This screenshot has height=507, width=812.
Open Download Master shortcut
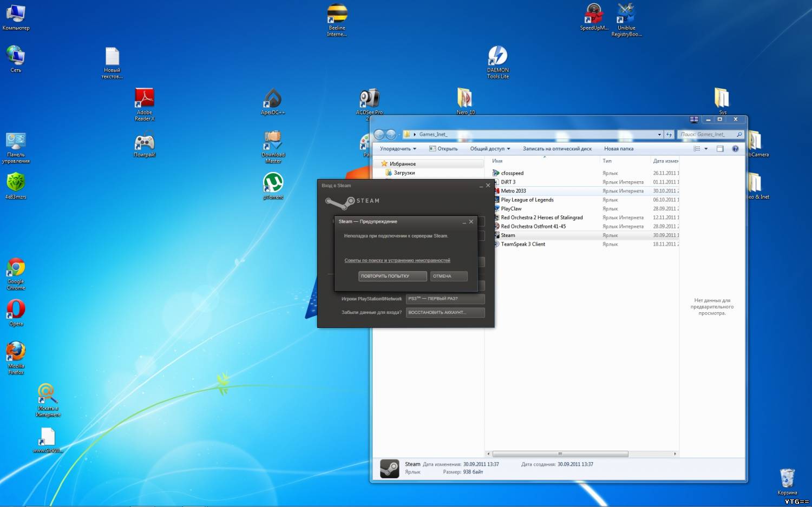click(x=273, y=147)
